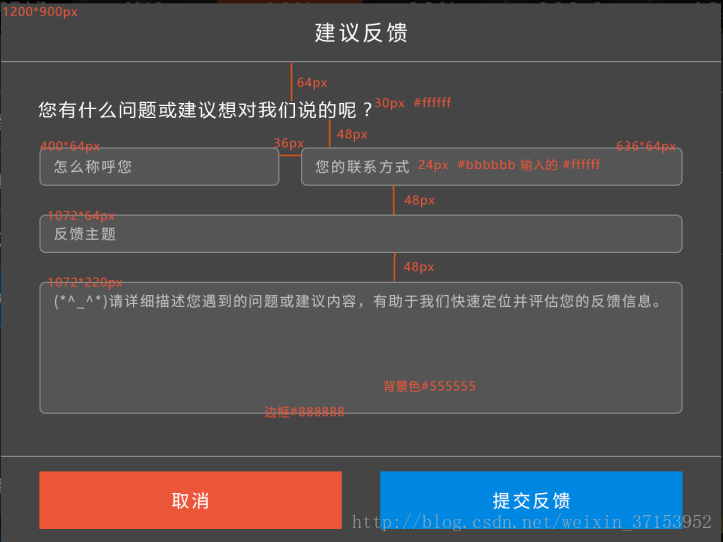
Task: Click the 您的联系方式 contact input field
Action: tap(492, 167)
